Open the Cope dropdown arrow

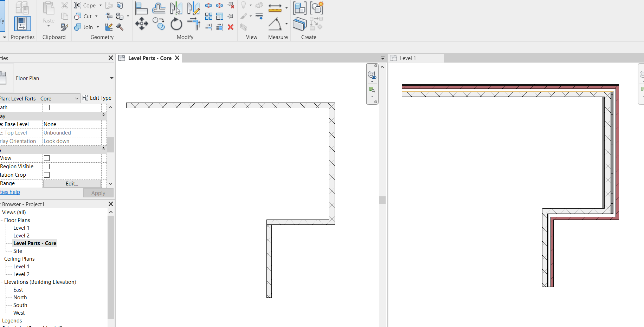tap(100, 5)
